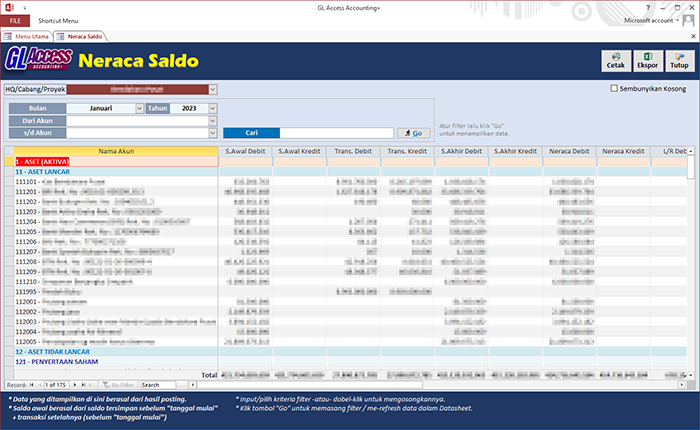Toggle Sembunyikan Kosong checkbox

tap(614, 89)
